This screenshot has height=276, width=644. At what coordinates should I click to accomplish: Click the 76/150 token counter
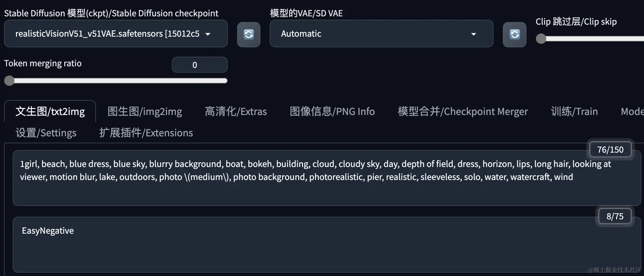[x=610, y=149]
